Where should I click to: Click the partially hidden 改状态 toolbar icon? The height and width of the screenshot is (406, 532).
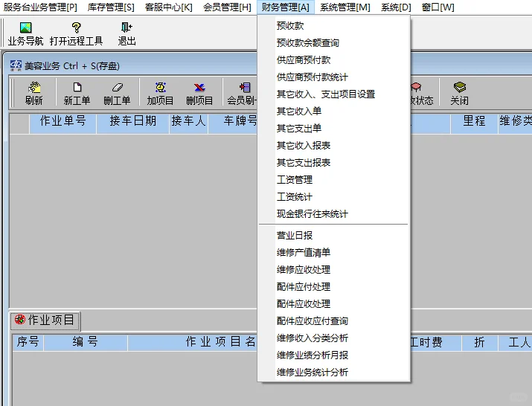point(417,88)
